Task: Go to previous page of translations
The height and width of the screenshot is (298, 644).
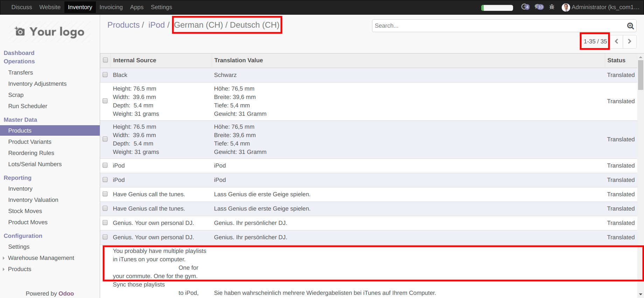Action: [x=616, y=41]
